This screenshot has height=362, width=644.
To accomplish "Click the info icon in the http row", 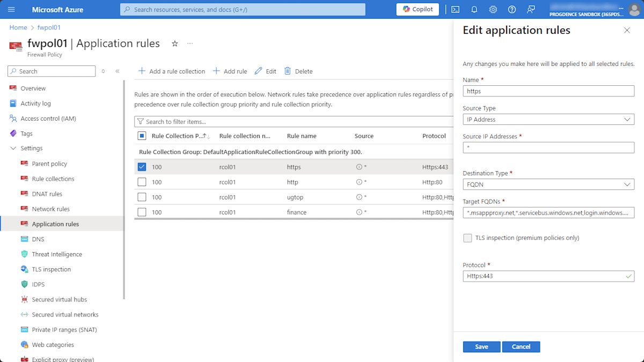I will (359, 182).
